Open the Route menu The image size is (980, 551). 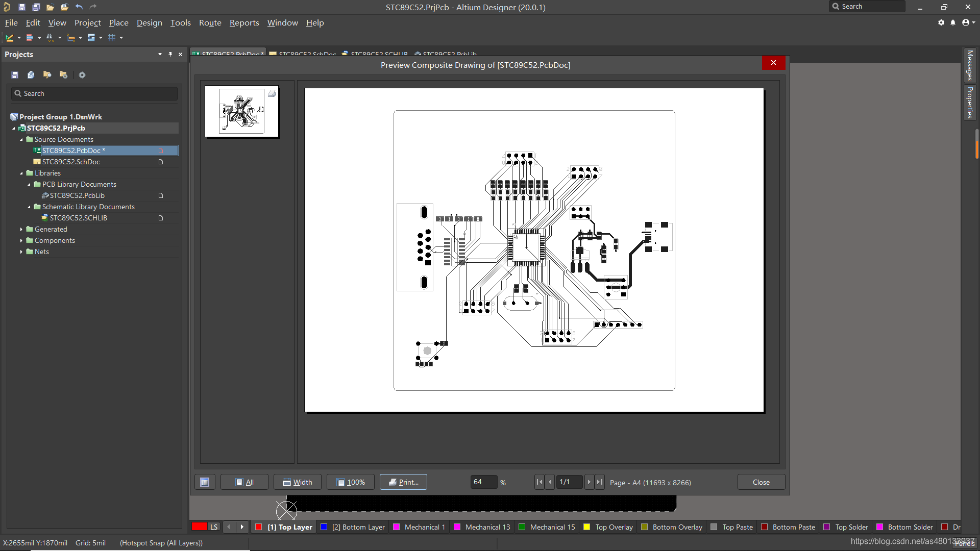210,23
